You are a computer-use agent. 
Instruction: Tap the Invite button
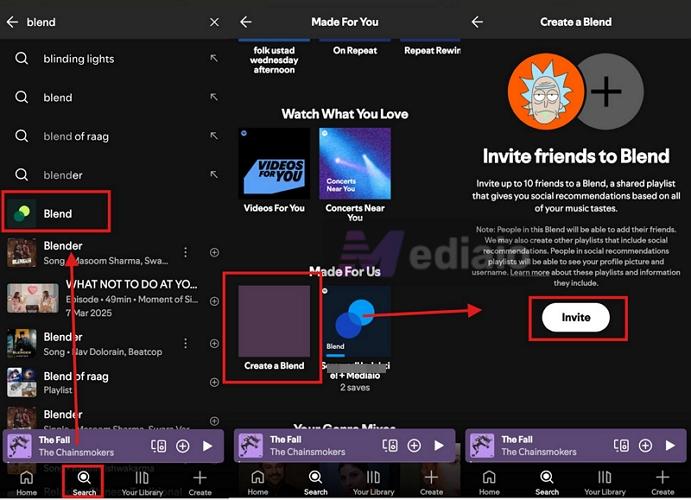click(x=576, y=317)
